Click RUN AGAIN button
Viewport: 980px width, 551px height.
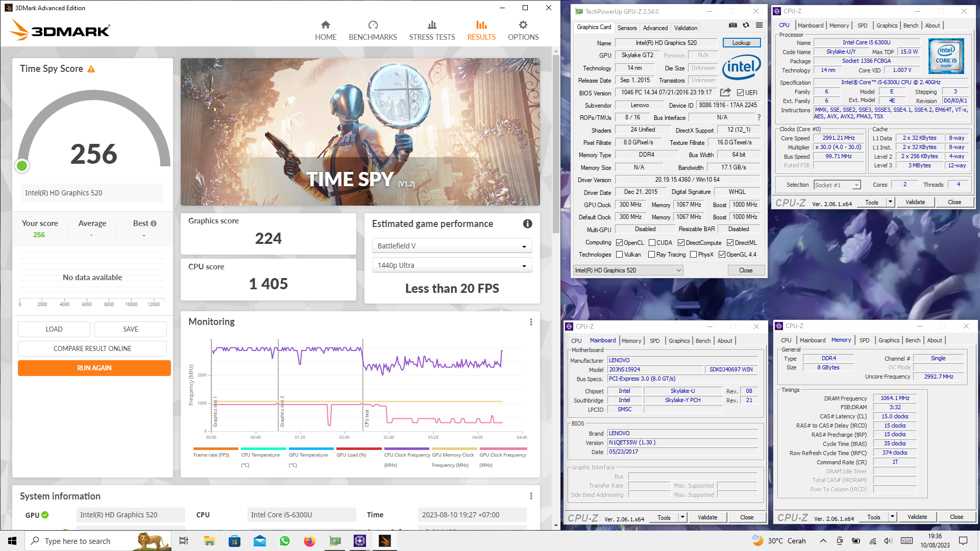(94, 368)
